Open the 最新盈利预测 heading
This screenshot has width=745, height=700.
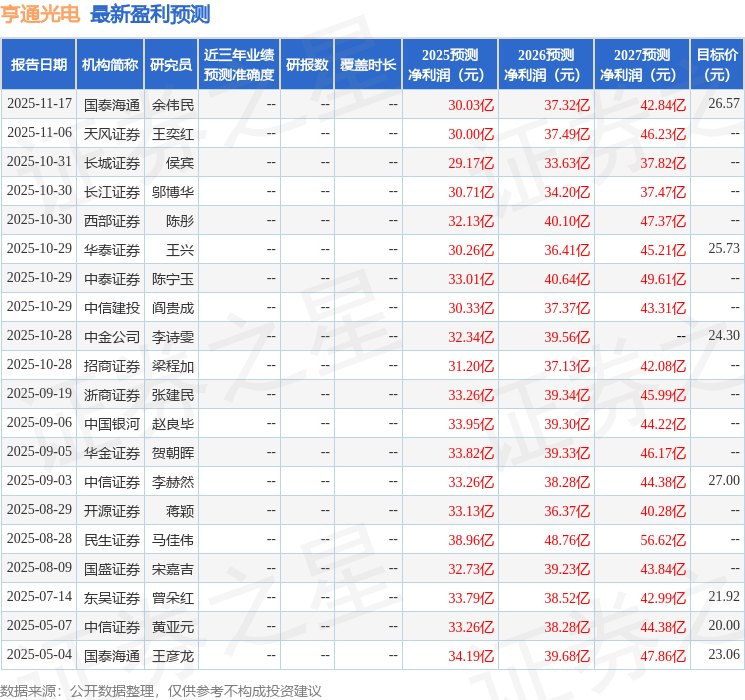(x=149, y=14)
